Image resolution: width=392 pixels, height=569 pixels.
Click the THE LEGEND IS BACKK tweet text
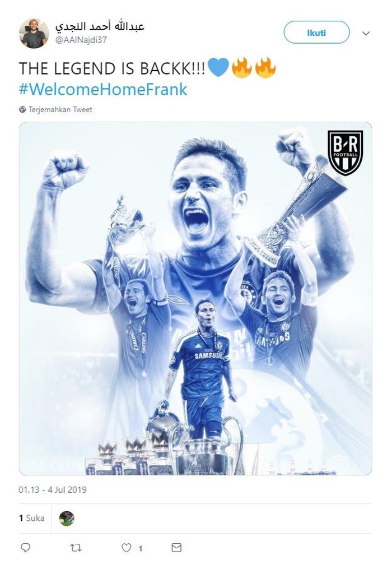[x=111, y=68]
